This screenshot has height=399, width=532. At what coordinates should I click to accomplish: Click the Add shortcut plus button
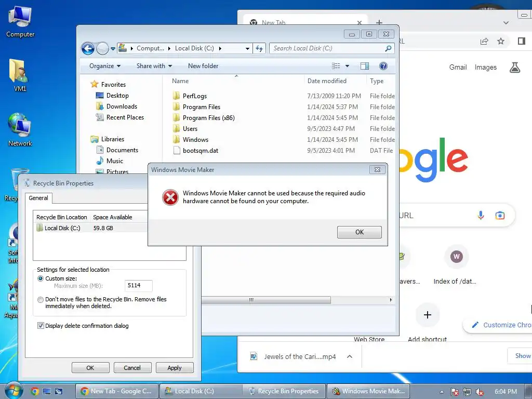click(x=428, y=315)
